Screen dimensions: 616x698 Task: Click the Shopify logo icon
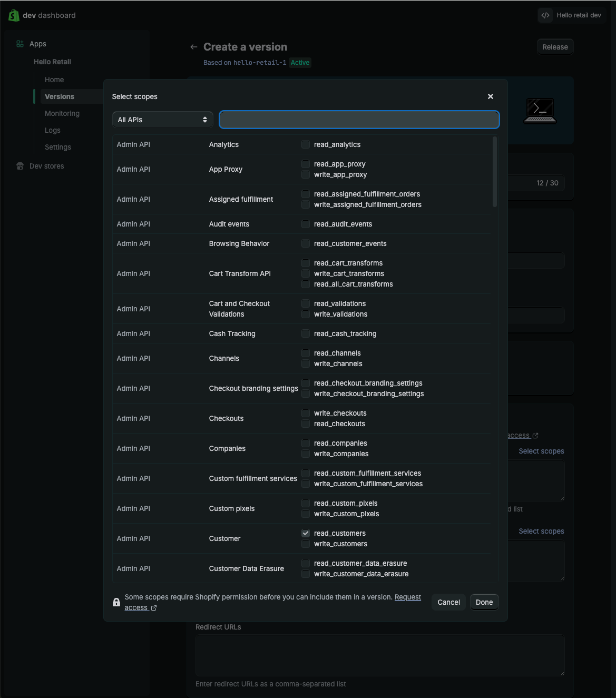pyautogui.click(x=14, y=15)
